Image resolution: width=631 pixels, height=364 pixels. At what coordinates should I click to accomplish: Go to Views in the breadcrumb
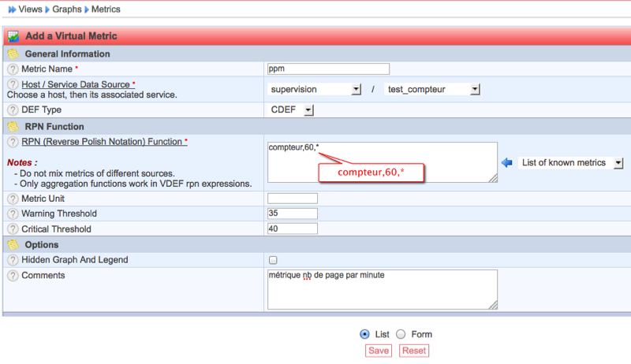(30, 9)
